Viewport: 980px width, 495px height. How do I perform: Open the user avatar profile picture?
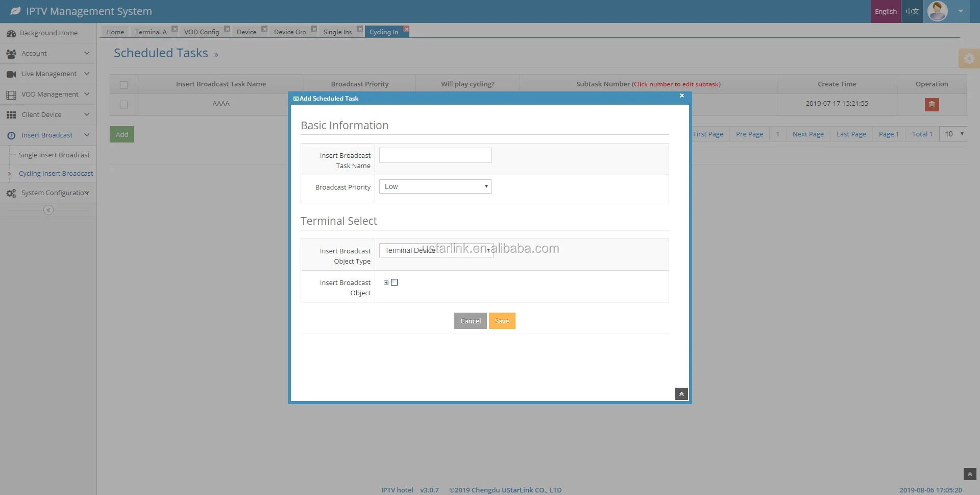[x=938, y=11]
